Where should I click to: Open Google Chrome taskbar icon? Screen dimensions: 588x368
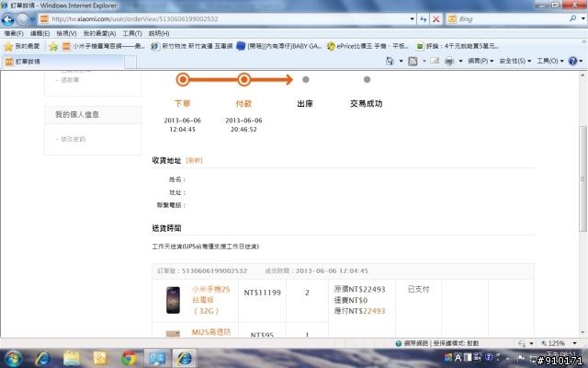tap(129, 358)
